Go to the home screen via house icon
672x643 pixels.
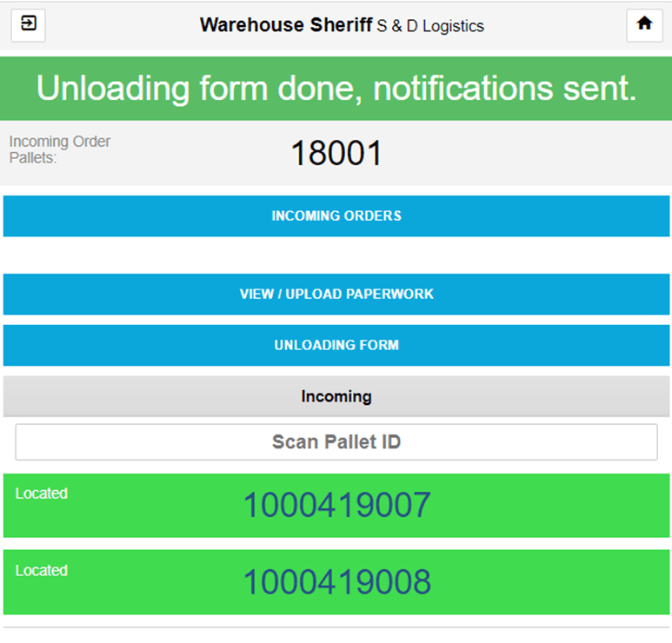pyautogui.click(x=644, y=24)
